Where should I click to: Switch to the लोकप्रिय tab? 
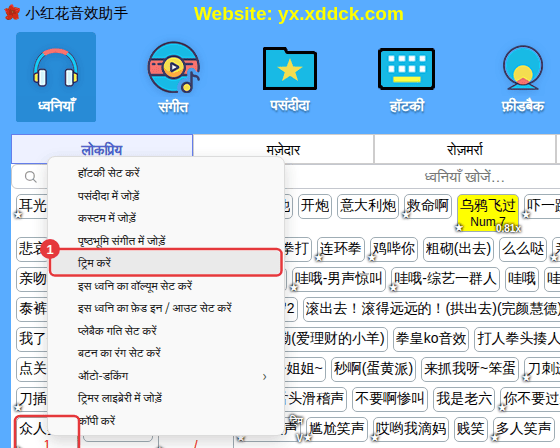click(102, 149)
